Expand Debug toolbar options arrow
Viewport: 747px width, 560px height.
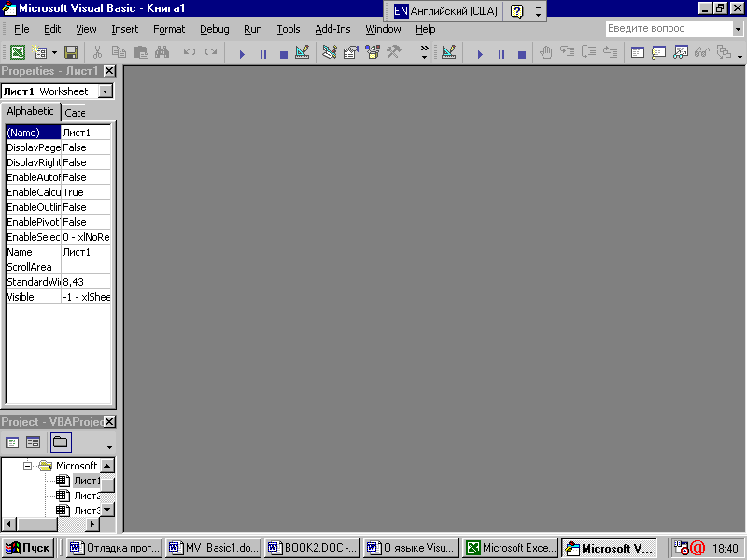[x=740, y=57]
